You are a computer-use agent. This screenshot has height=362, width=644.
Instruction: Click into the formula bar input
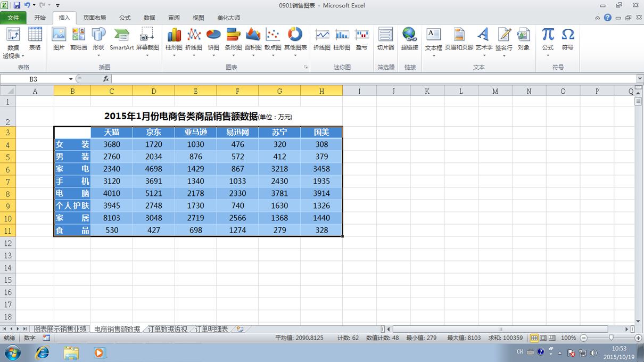tap(374, 79)
